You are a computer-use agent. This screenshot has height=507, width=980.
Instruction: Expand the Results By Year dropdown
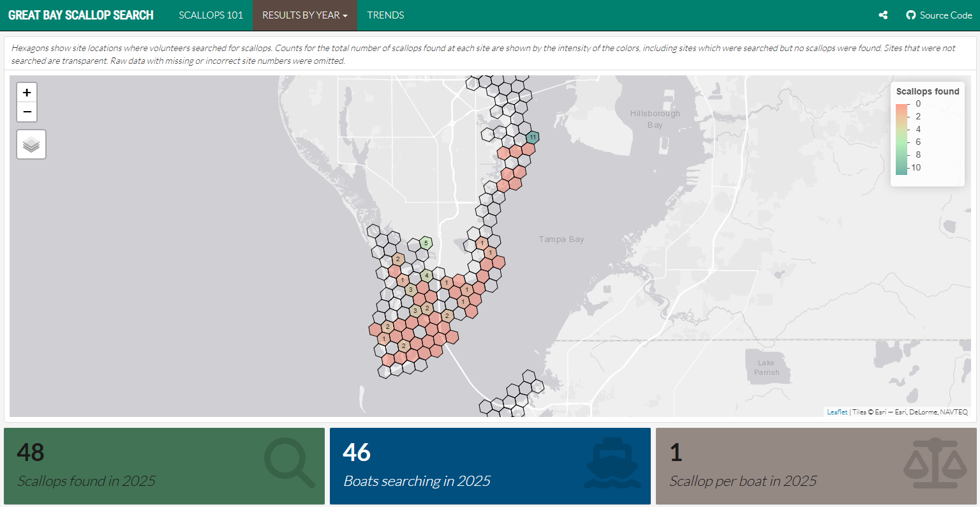[x=304, y=15]
